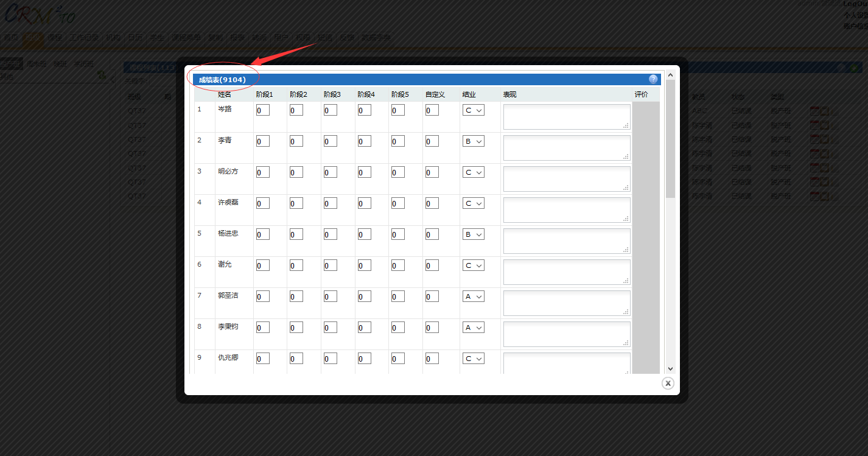Open 结业 dropdown for 郭圣洁
Image resolution: width=868 pixels, height=456 pixels.
coord(473,296)
